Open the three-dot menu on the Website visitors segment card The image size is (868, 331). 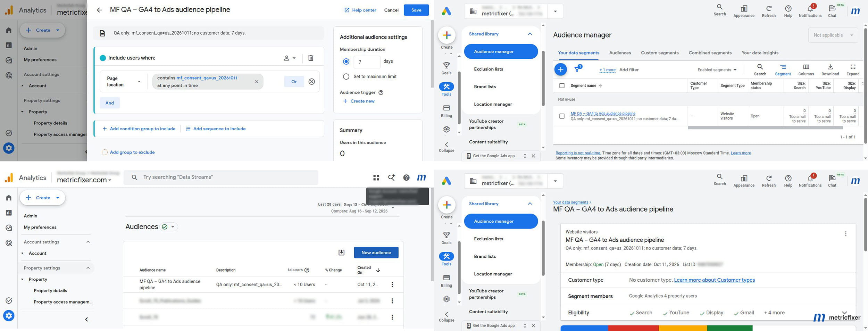coord(845,234)
